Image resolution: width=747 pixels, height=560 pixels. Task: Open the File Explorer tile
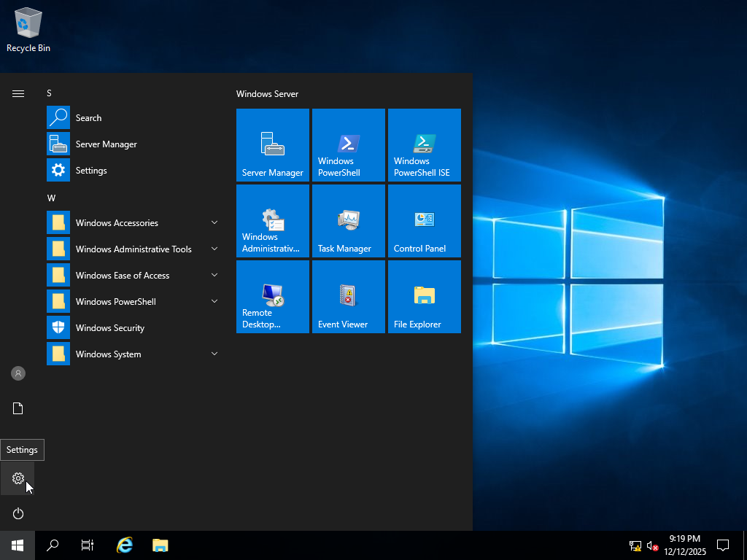coord(425,297)
